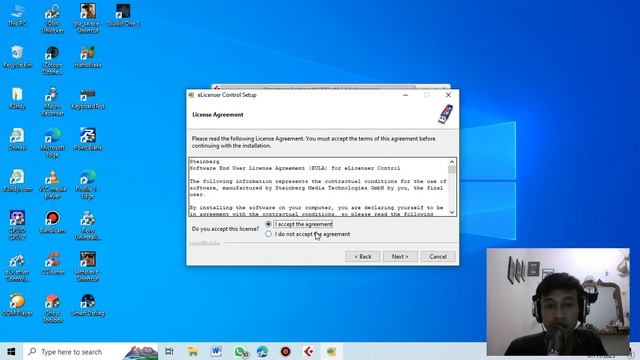
Task: Select the Randy folder icon
Action: pos(17,98)
